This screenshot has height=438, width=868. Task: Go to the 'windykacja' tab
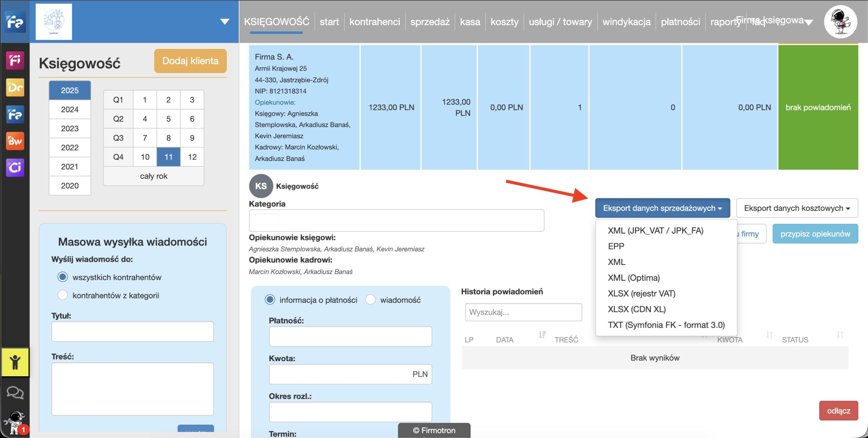click(x=626, y=22)
